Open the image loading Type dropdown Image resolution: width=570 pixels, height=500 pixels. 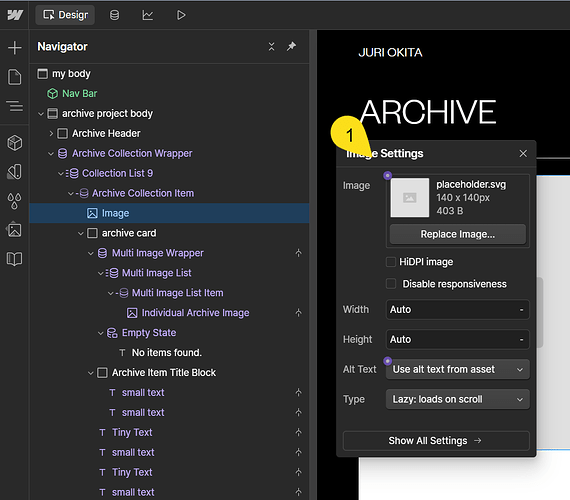(x=457, y=399)
